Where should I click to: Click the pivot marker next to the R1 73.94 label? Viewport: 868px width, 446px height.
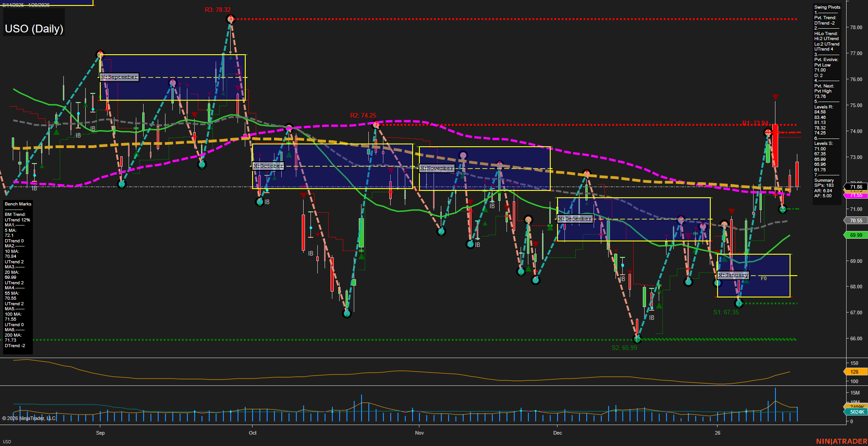coord(768,132)
